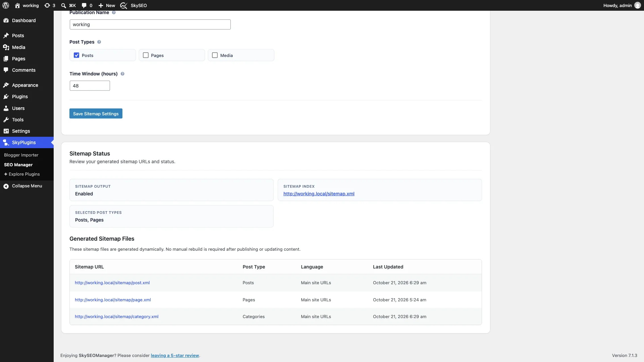This screenshot has height=362, width=644.
Task: Open the SEO Manager submenu
Action: 18,165
